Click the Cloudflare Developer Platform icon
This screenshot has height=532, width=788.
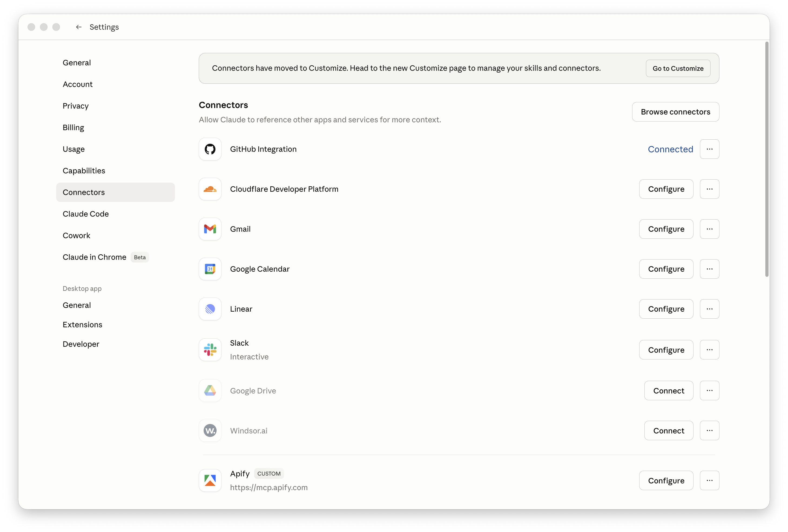pos(210,189)
